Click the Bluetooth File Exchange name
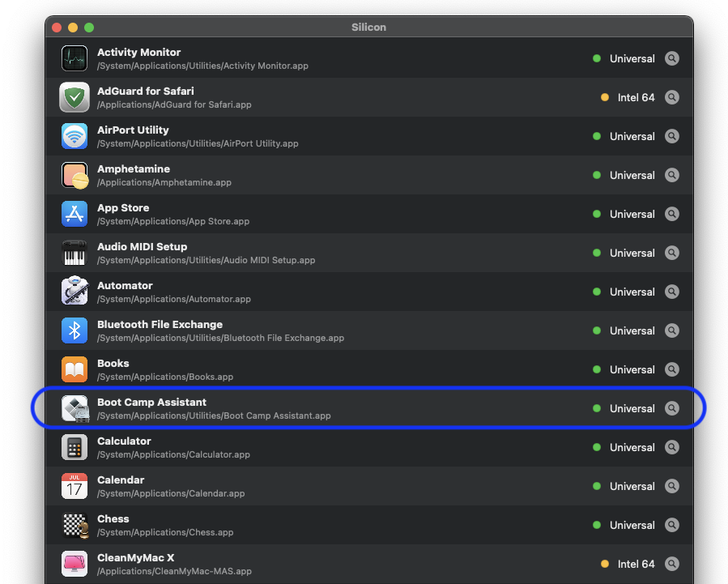This screenshot has height=584, width=728. point(160,325)
